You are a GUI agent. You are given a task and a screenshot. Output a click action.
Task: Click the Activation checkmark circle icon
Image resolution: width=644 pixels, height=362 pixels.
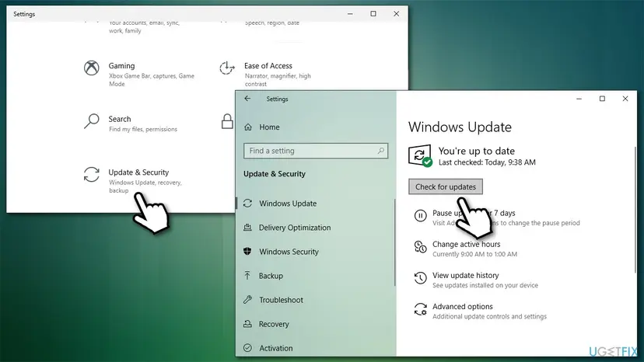[x=247, y=348]
